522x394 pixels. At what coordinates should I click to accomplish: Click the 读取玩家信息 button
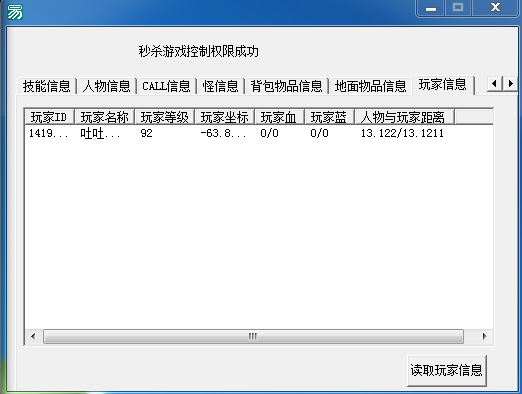click(447, 370)
